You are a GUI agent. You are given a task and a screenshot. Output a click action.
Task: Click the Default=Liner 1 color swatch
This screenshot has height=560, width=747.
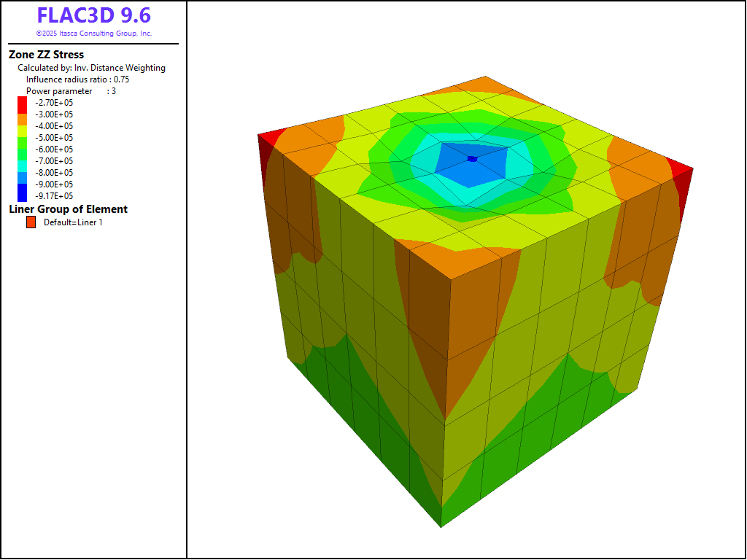31,222
